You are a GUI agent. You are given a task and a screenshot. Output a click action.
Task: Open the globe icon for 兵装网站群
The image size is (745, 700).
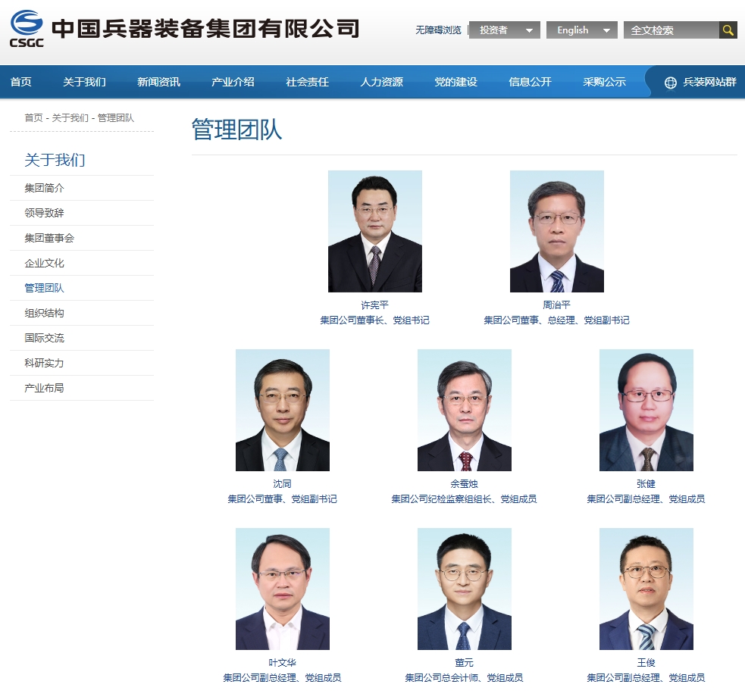pyautogui.click(x=670, y=83)
